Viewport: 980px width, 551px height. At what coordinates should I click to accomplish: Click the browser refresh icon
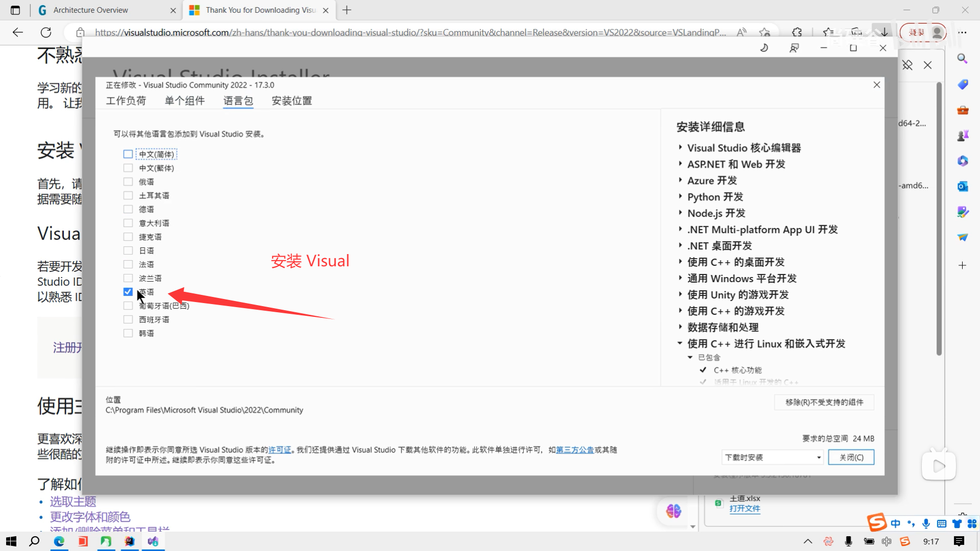click(x=46, y=33)
